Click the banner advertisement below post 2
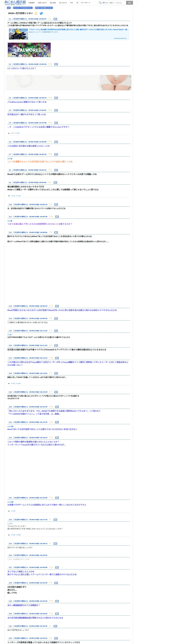The height and width of the screenshot is (644, 194). 69,83
